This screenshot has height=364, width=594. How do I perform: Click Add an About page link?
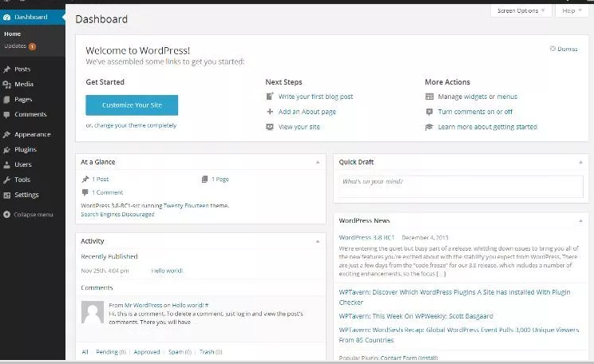point(307,112)
